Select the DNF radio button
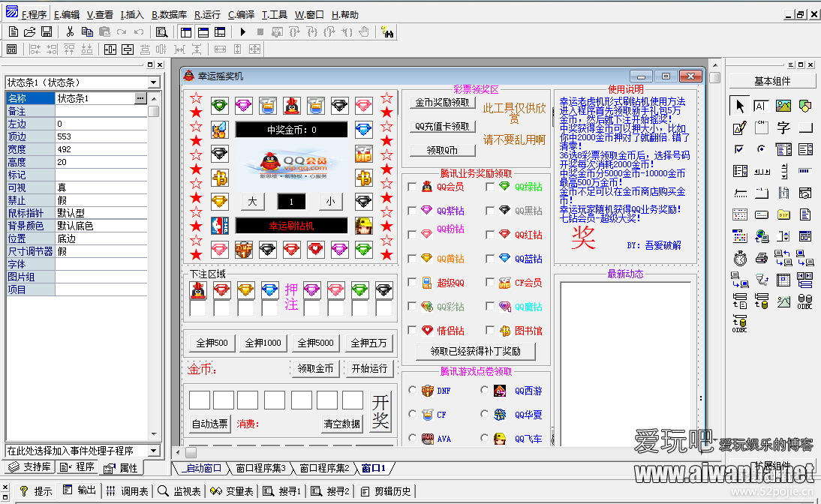This screenshot has height=504, width=821. click(x=412, y=391)
